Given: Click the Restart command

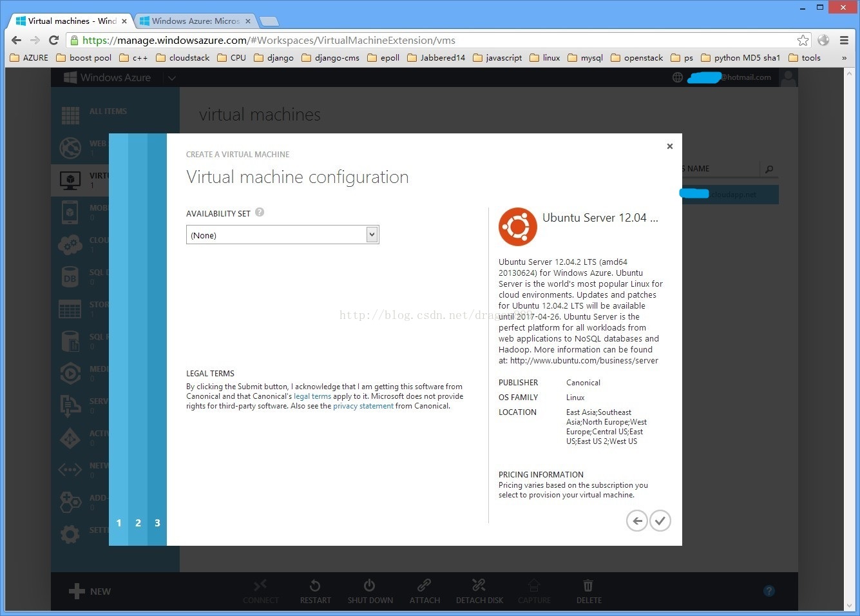Looking at the screenshot, I should pyautogui.click(x=315, y=592).
